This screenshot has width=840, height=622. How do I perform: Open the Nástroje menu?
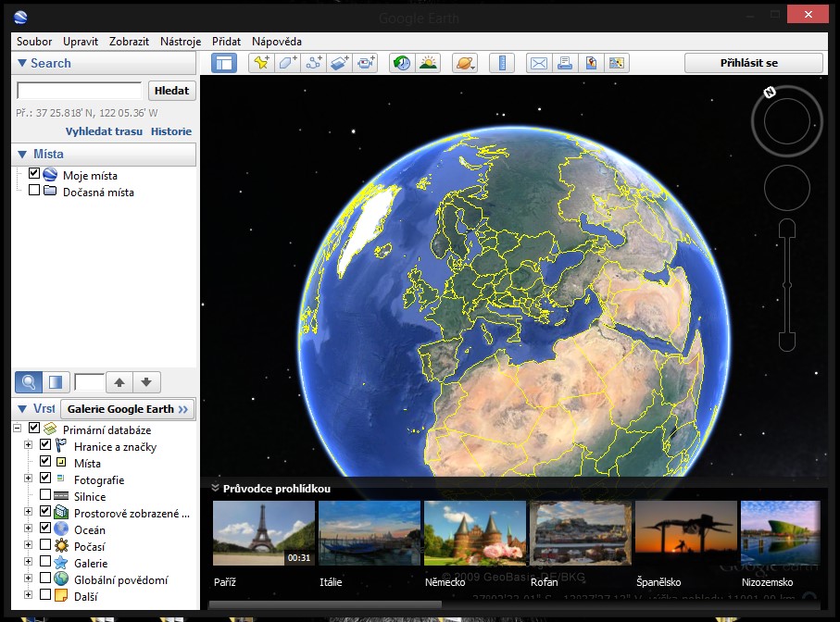tap(180, 42)
